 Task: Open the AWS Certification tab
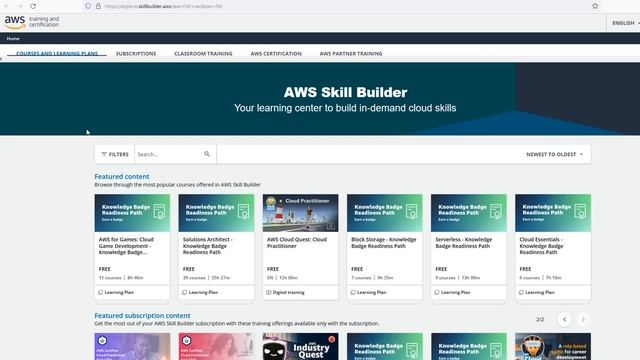pos(276,53)
